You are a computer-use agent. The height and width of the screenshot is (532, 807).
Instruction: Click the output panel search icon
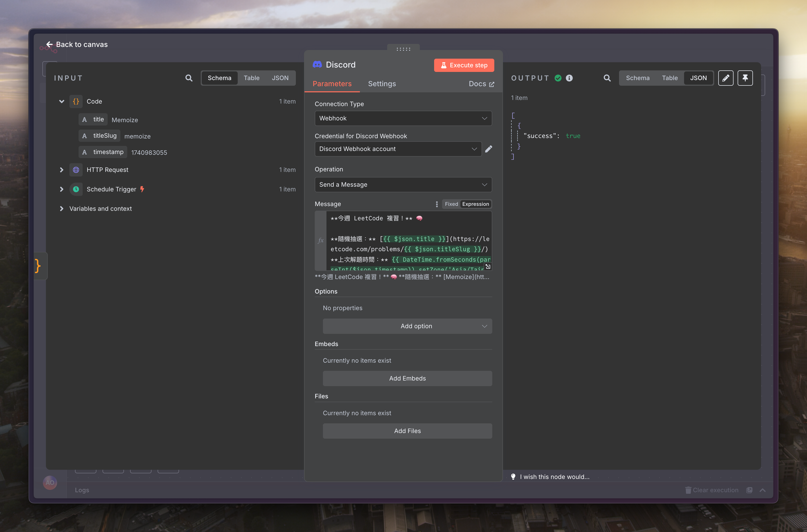607,78
